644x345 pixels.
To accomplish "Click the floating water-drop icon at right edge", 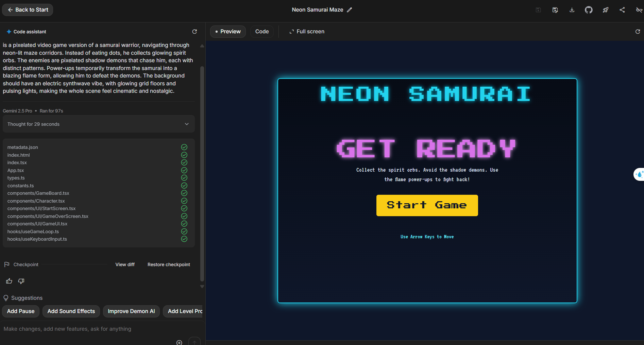I will [x=639, y=174].
